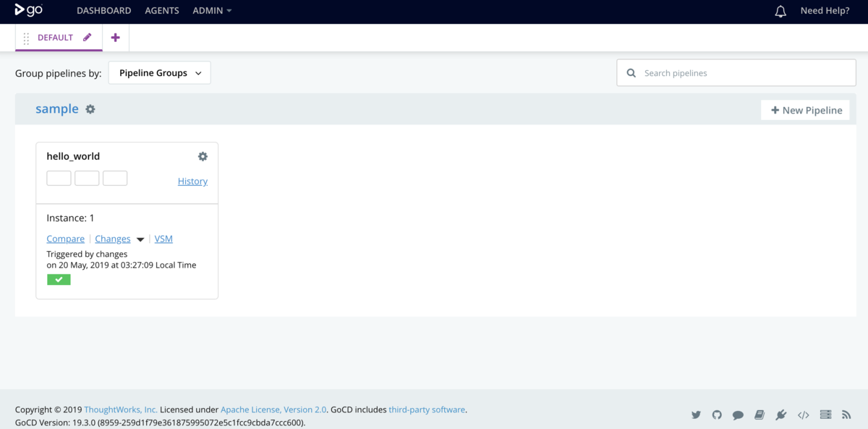Image resolution: width=868 pixels, height=429 pixels.
Task: Select the DEFAULT dashboard tab
Action: (x=56, y=38)
